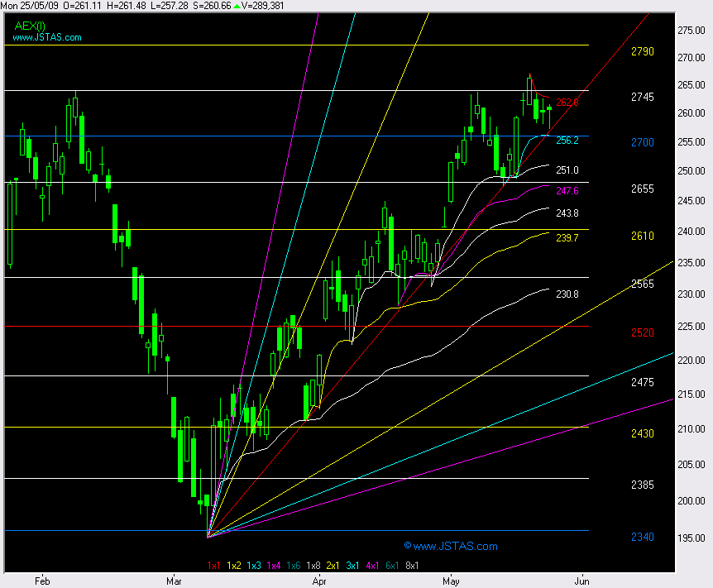Click the AEX(I) symbol title
This screenshot has width=713, height=588.
pos(30,26)
